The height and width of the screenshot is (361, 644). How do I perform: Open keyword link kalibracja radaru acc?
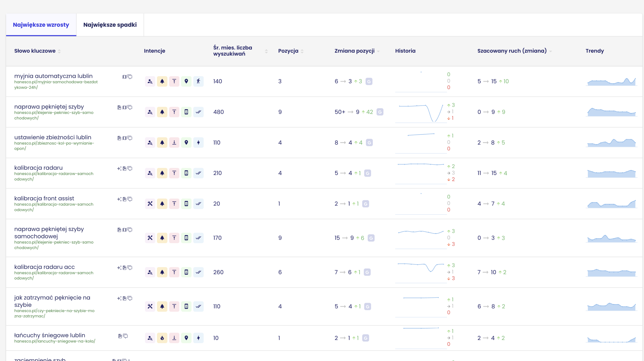point(45,267)
